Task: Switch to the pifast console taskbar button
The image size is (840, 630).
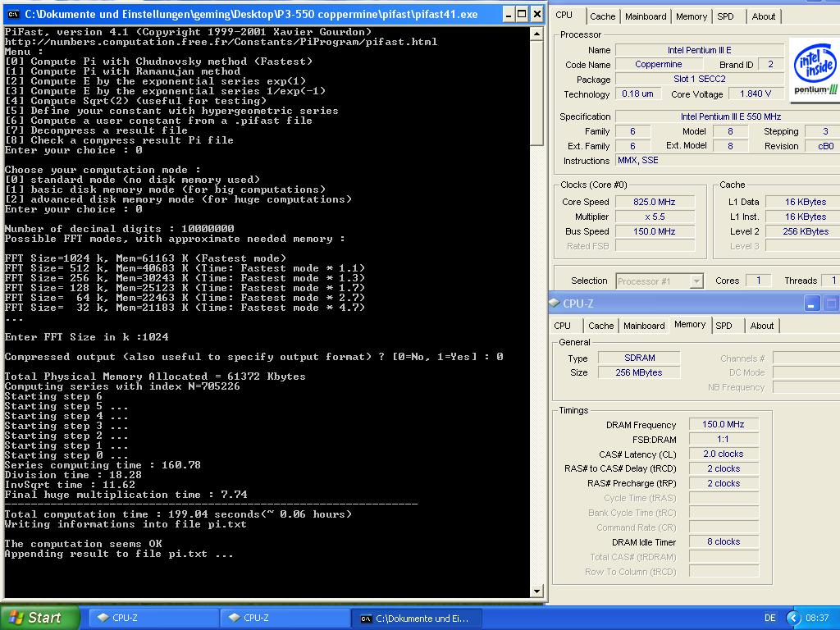Action: 417,618
